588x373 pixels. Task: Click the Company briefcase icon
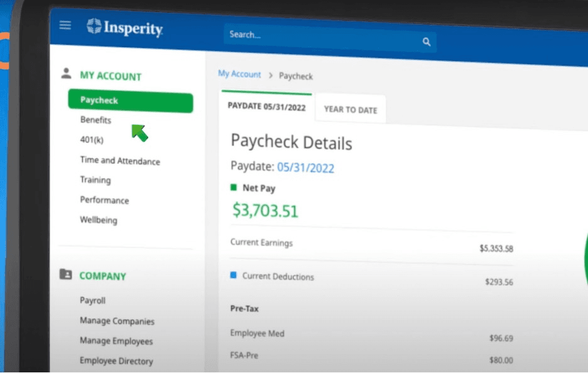click(x=65, y=273)
